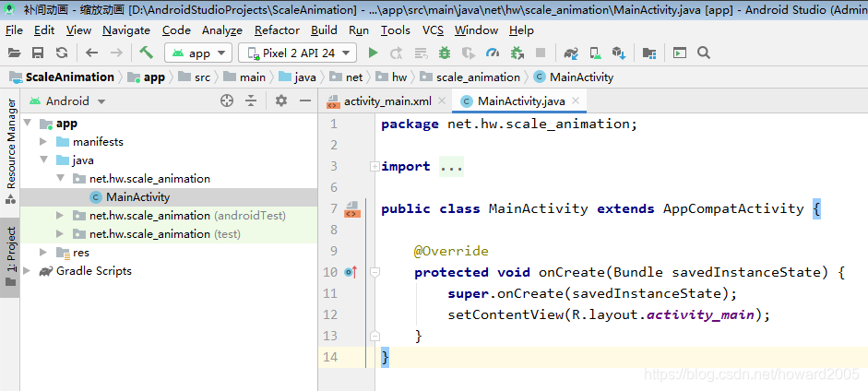This screenshot has height=391, width=868.
Task: Fold the onCreate method on line 10
Action: point(375,272)
